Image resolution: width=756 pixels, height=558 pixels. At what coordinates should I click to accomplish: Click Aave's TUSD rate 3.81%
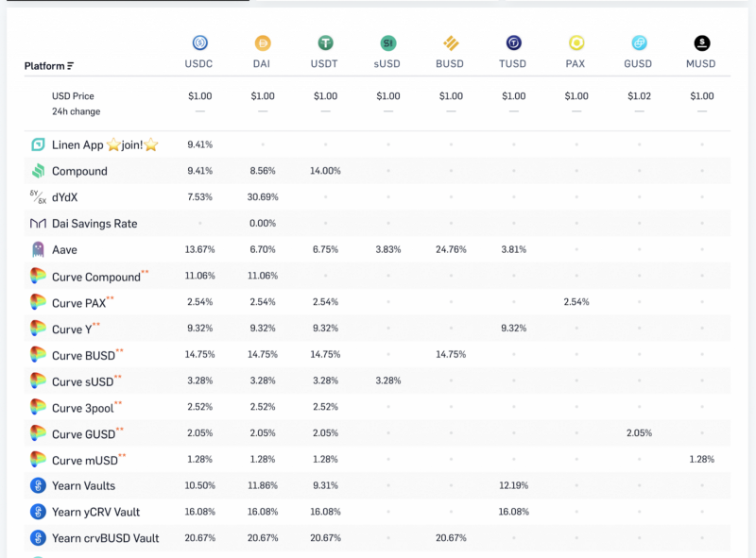[x=513, y=249]
